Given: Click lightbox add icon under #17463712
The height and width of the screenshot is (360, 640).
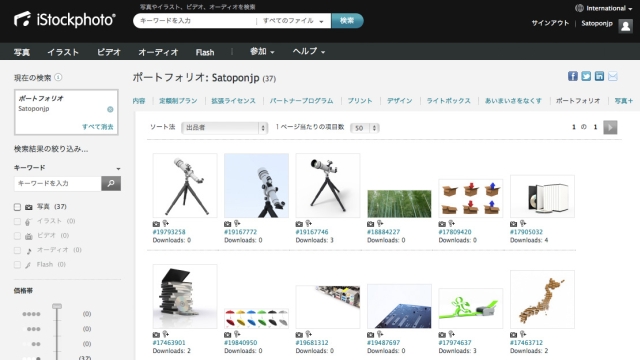Looking at the screenshot, I should tap(523, 334).
